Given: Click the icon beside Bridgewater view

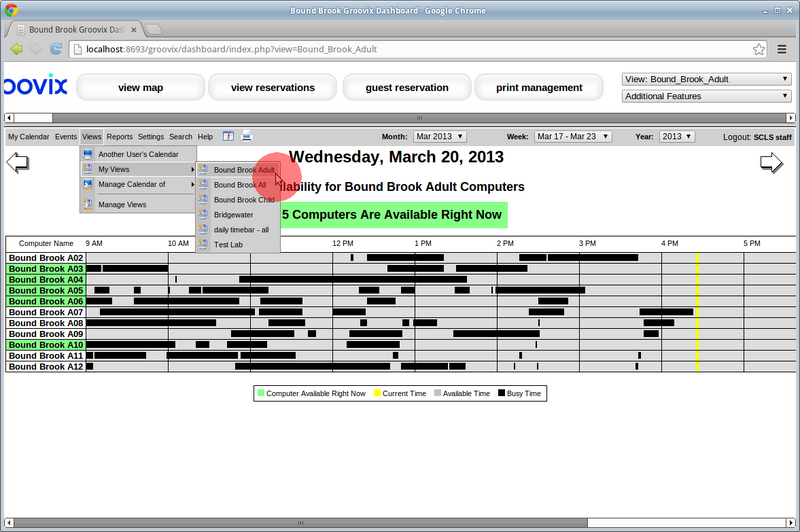Looking at the screenshot, I should point(203,215).
